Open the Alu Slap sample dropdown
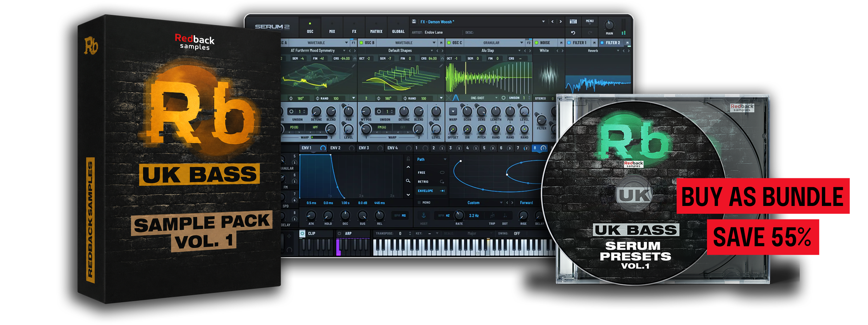 pyautogui.click(x=519, y=51)
